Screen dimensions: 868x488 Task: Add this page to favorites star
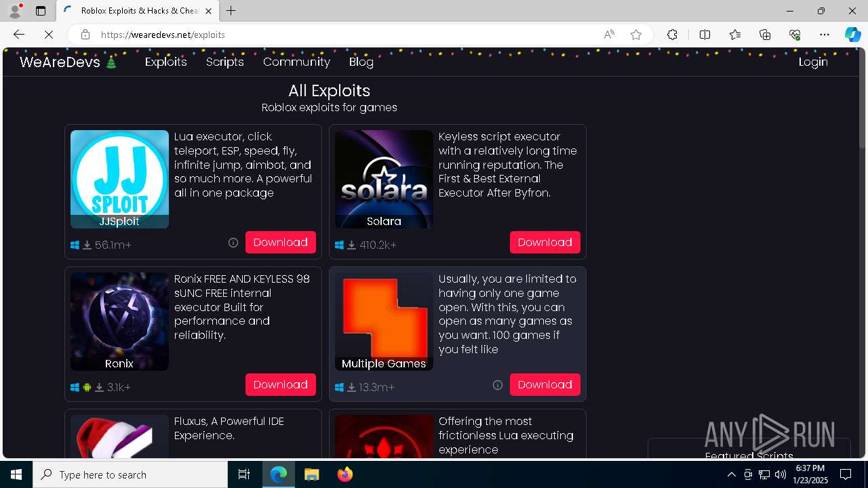(636, 35)
